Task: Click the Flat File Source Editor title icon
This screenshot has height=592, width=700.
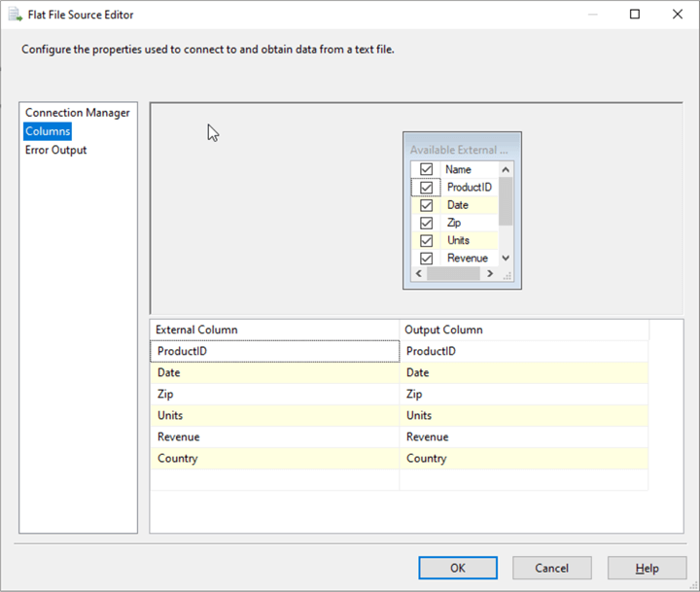Action: click(x=15, y=15)
